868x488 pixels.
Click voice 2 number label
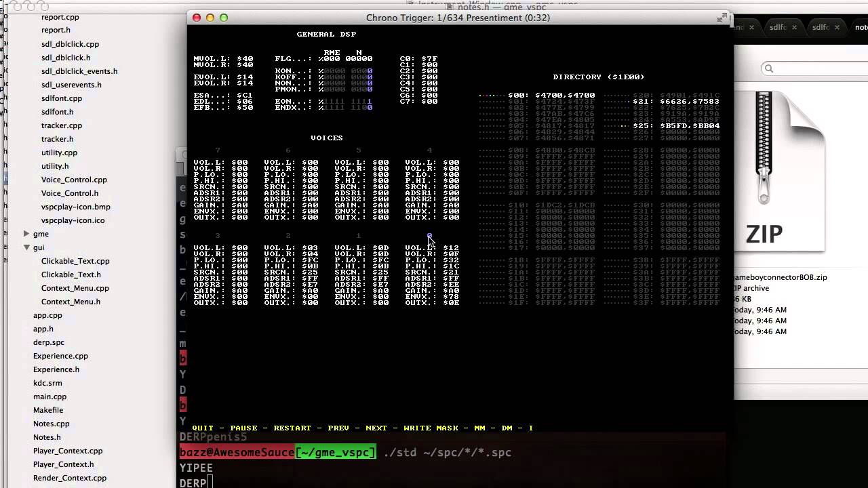[288, 236]
